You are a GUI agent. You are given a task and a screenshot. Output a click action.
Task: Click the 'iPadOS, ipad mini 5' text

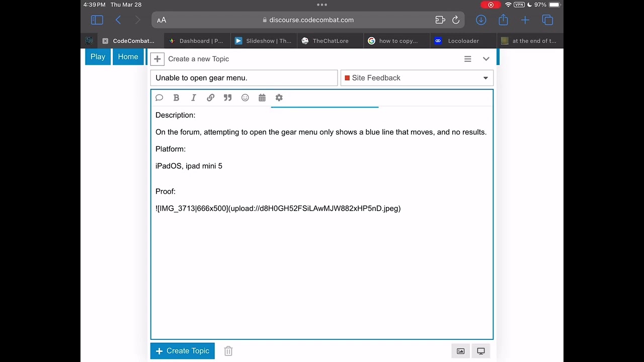coord(189,166)
